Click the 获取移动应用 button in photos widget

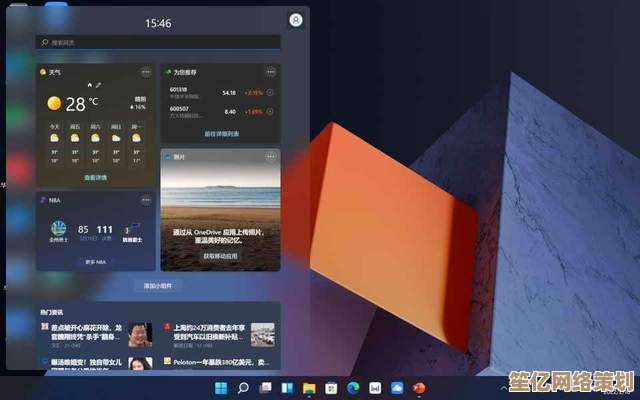point(220,257)
